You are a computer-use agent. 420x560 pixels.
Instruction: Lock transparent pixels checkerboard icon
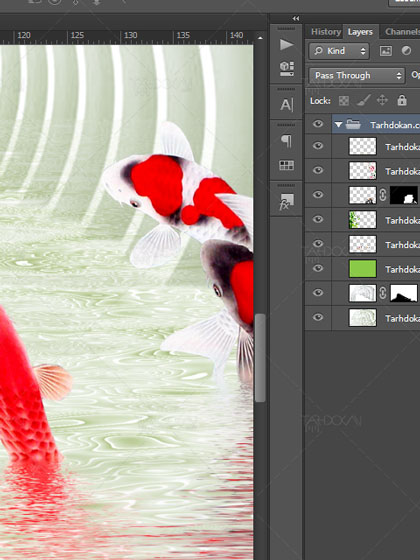click(x=344, y=101)
